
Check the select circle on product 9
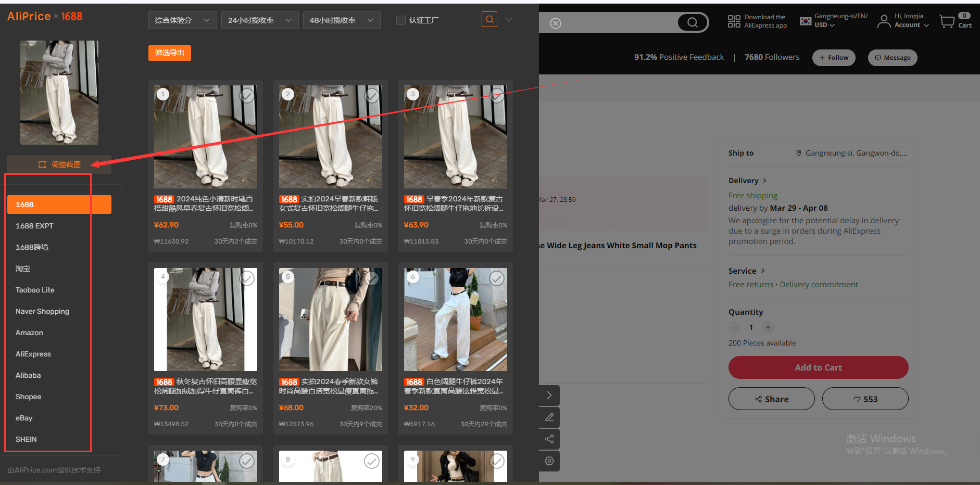(497, 461)
